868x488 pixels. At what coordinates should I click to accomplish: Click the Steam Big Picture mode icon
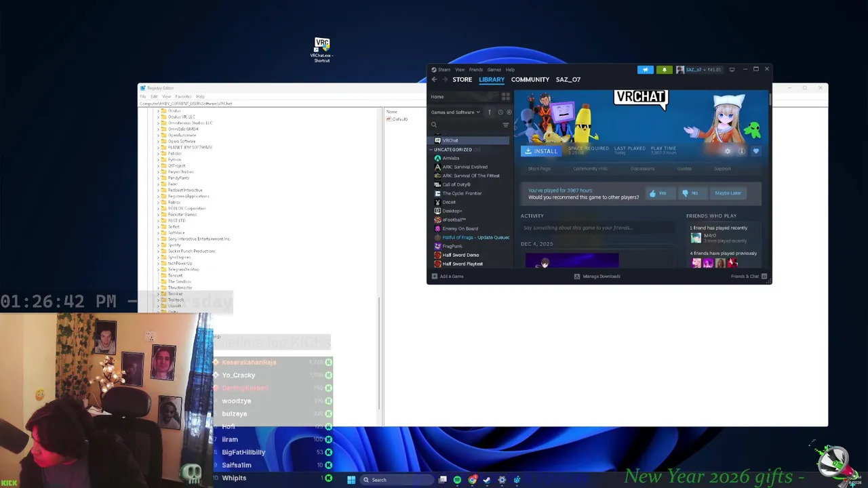(x=732, y=69)
